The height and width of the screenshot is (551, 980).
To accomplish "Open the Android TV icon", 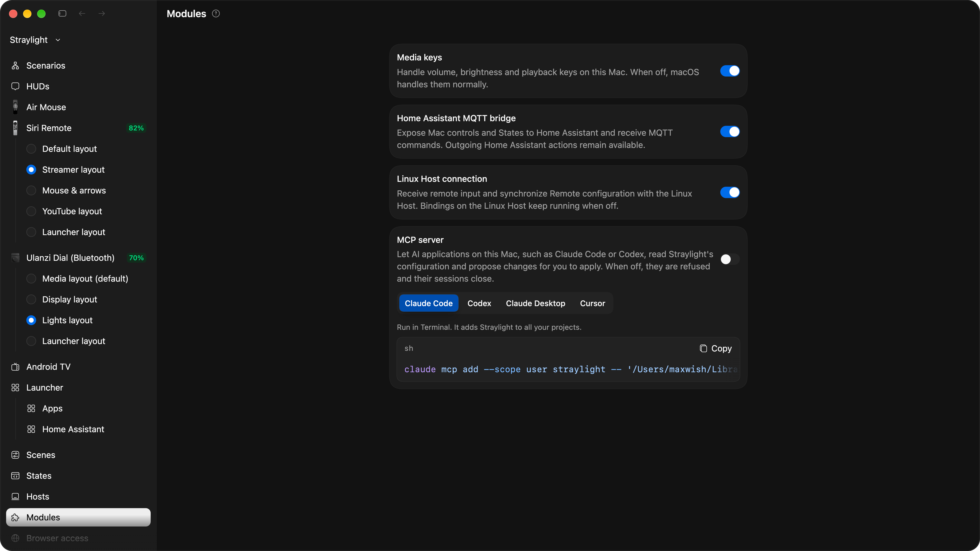I will [15, 367].
